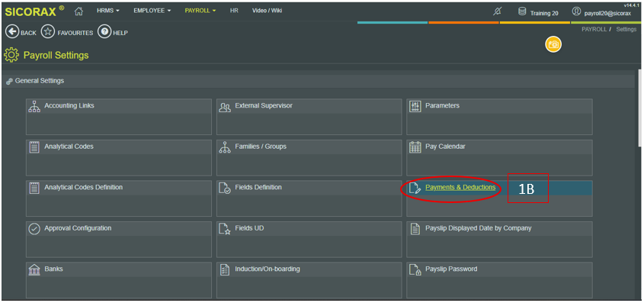This screenshot has height=303, width=644.
Task: Click the FAVOURITES star icon
Action: tap(48, 31)
